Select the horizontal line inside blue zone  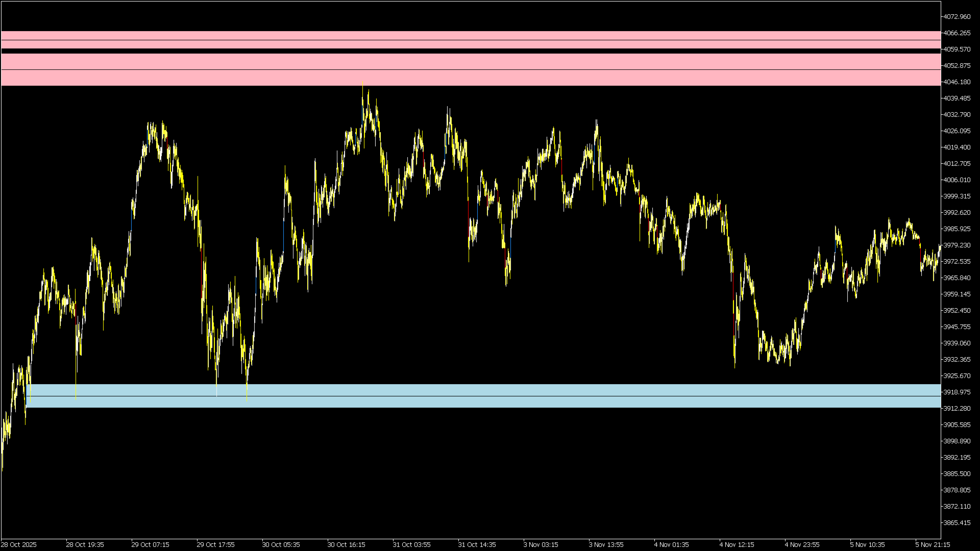[x=510, y=396]
